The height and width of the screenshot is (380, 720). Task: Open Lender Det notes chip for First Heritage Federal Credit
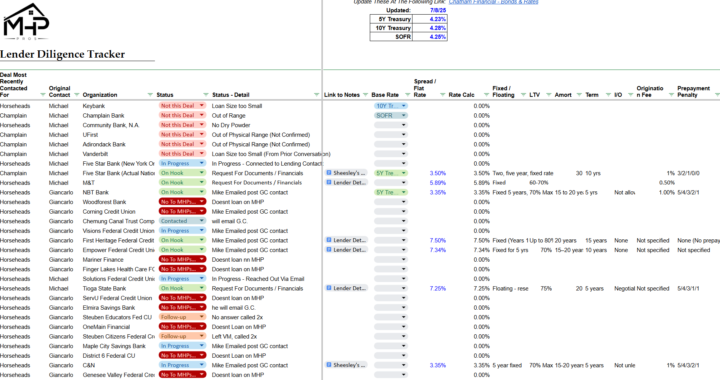[x=347, y=240]
